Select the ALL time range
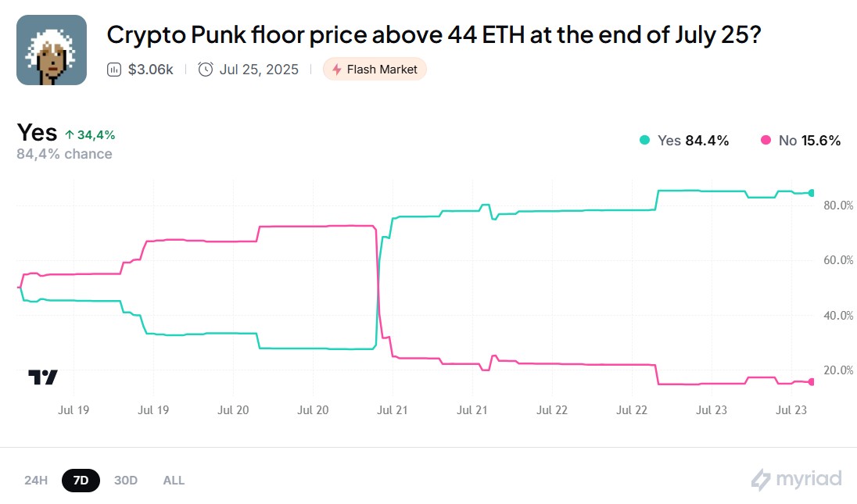This screenshot has height=504, width=857. pos(173,480)
